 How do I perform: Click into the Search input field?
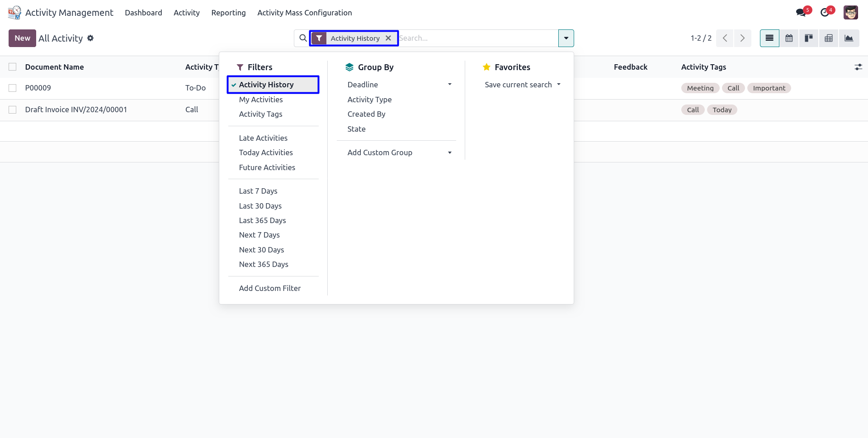point(477,38)
